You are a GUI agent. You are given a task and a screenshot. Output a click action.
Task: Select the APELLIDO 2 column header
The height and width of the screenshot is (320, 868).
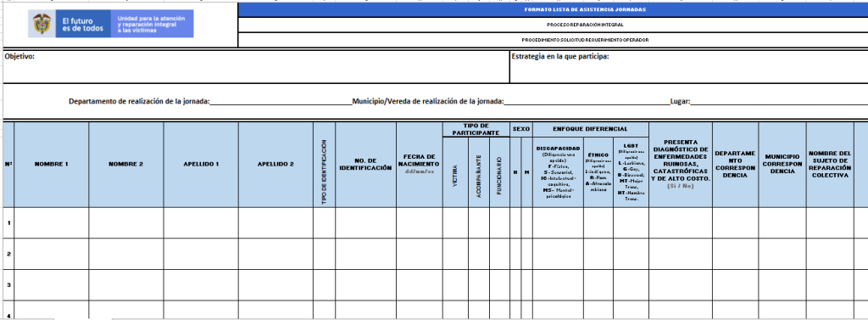tap(275, 165)
